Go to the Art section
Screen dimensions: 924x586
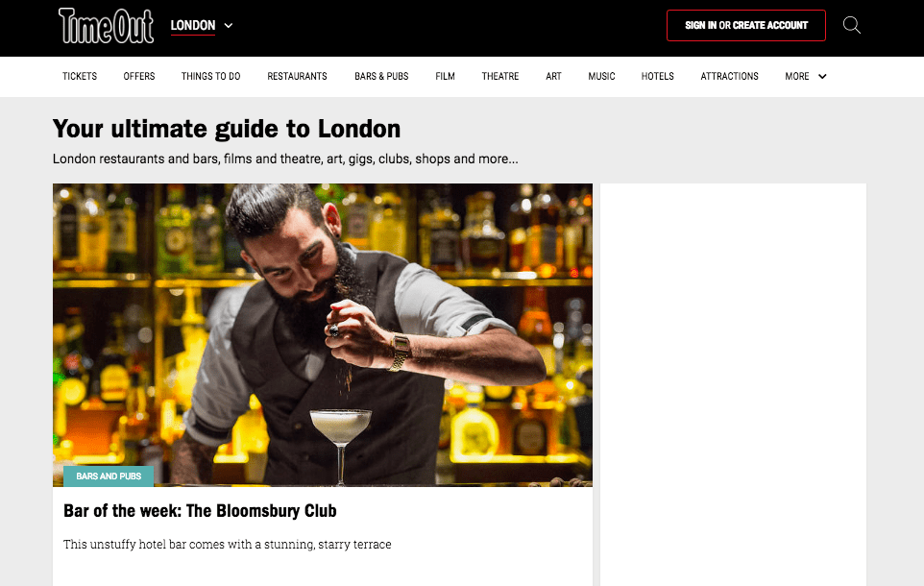pos(553,76)
